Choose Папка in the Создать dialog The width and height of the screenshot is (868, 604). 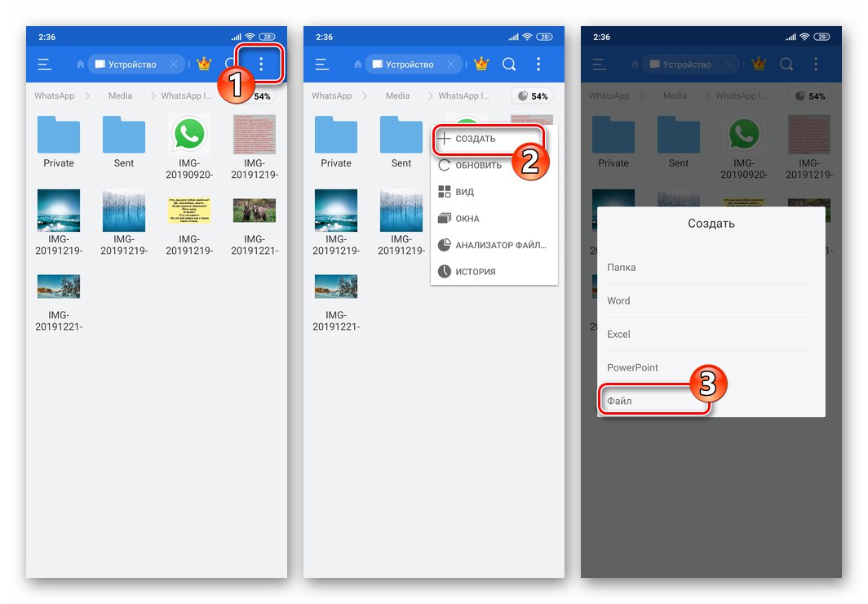(x=711, y=268)
